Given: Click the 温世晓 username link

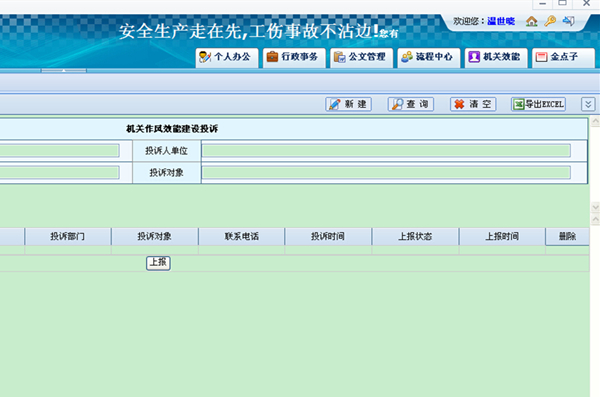Looking at the screenshot, I should [x=501, y=21].
